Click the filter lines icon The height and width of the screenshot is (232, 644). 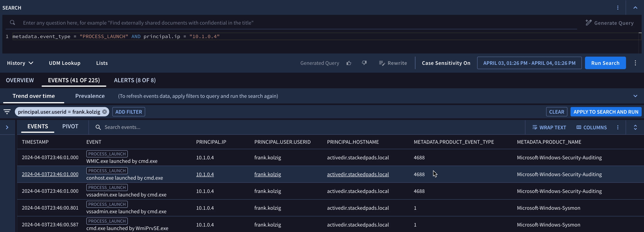tap(7, 112)
